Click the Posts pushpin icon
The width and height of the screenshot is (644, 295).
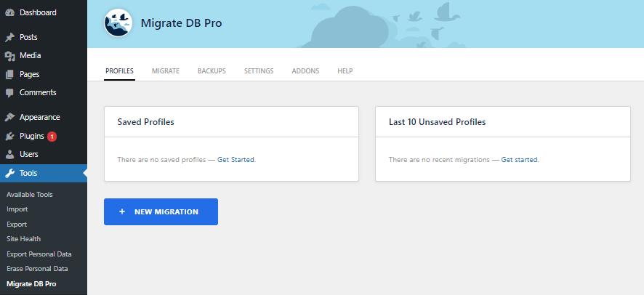(x=10, y=37)
